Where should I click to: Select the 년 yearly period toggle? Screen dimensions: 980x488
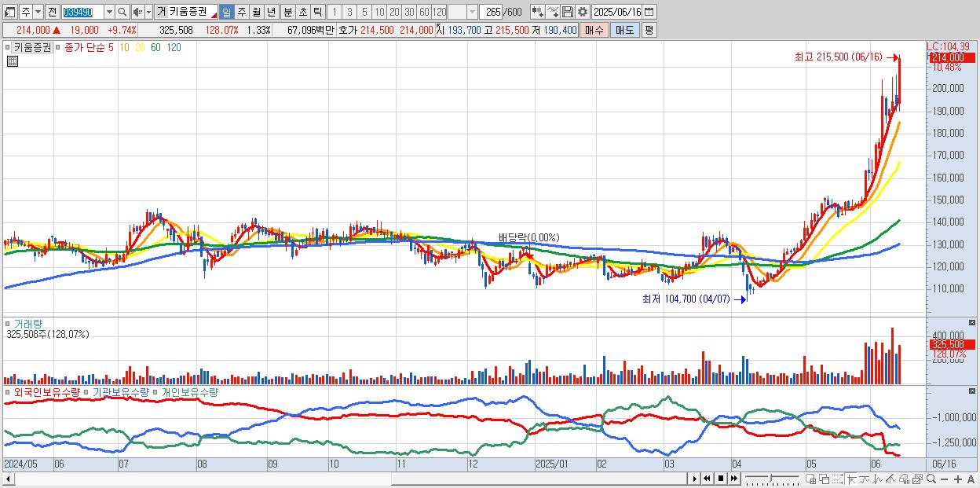point(272,12)
